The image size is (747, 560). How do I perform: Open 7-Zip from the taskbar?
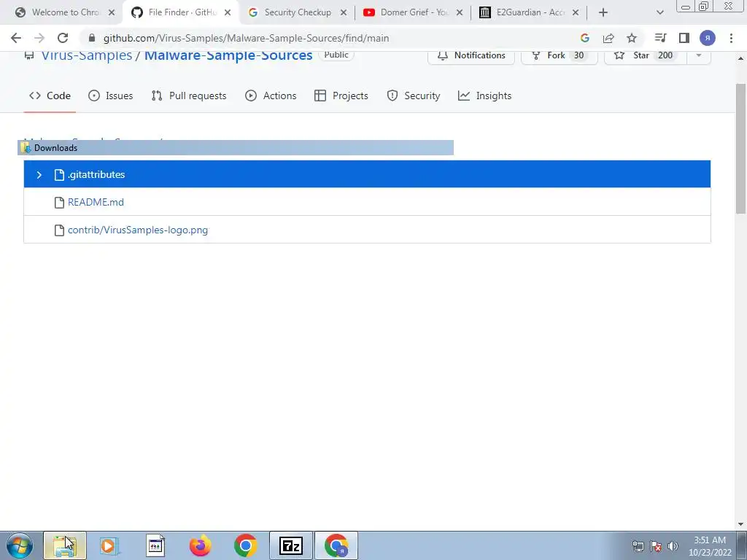pyautogui.click(x=291, y=545)
